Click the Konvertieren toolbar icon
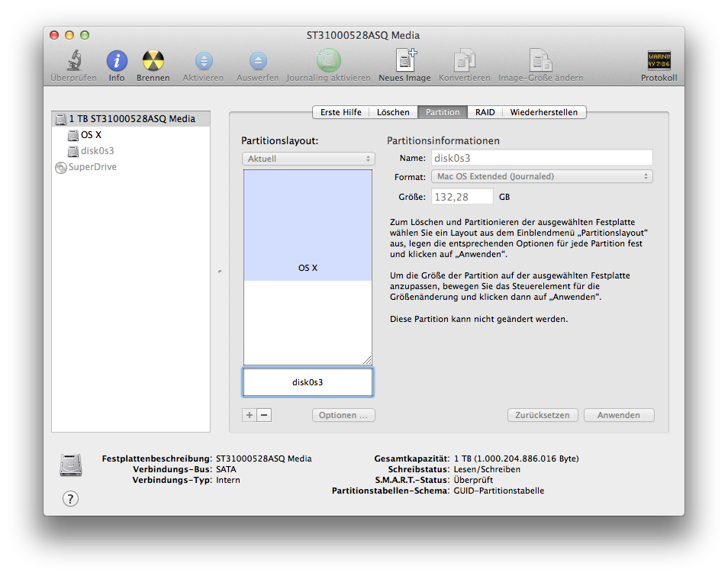728x576 pixels. [x=464, y=60]
